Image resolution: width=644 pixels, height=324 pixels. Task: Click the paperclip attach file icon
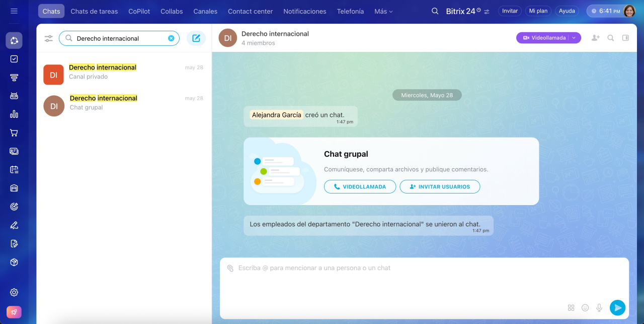tap(230, 268)
